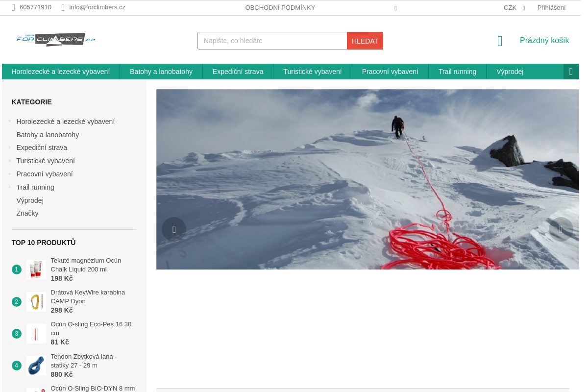The height and width of the screenshot is (392, 588).
Task: Expand the Expediční strava sidebar category
Action: point(9,147)
